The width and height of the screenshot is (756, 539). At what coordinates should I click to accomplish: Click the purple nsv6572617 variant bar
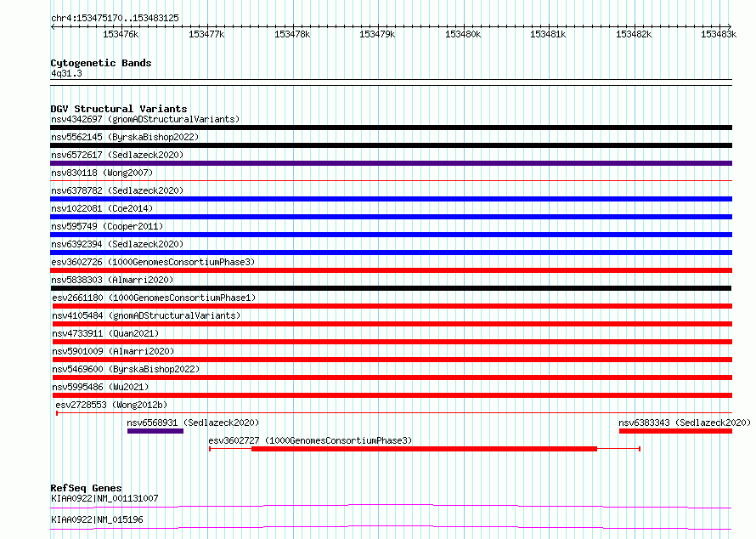coord(391,163)
